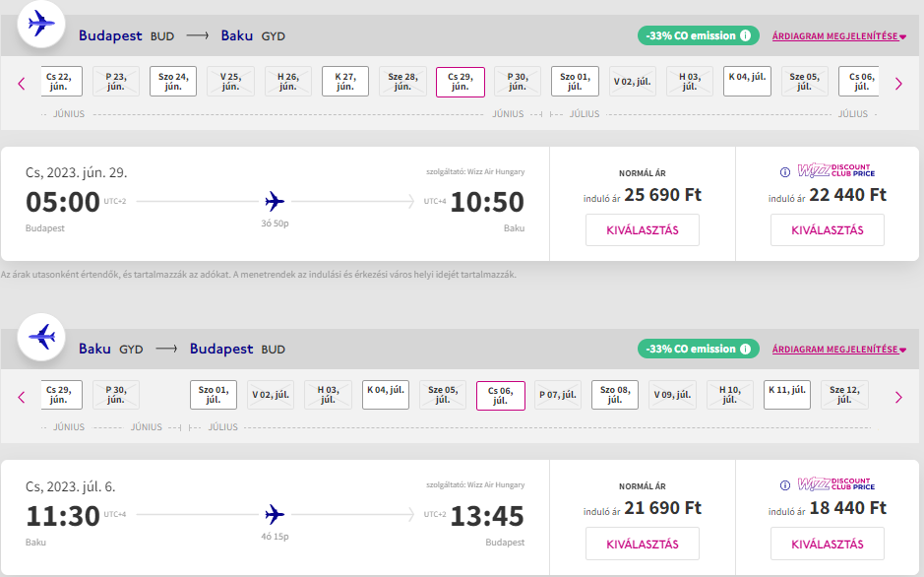924x577 pixels.
Task: Show later return dates arrow
Action: 897,397
